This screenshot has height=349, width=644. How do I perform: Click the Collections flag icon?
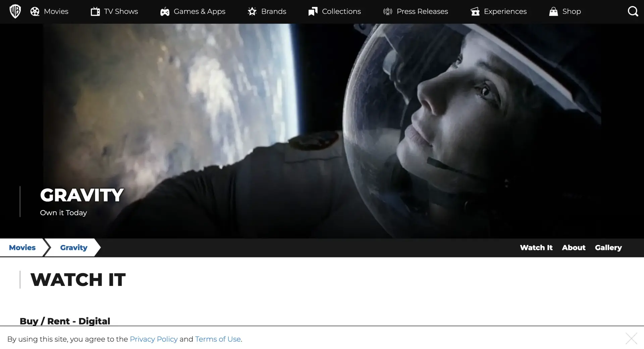[x=313, y=12]
